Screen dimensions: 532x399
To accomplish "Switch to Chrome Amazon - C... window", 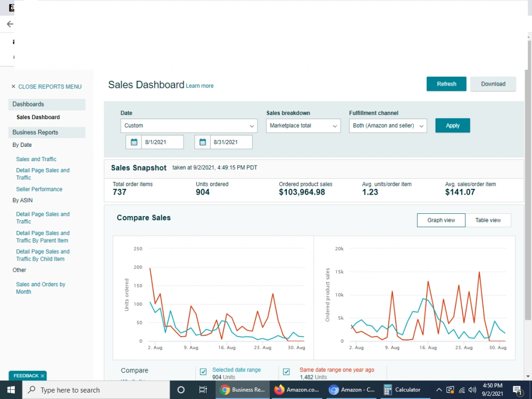I will point(352,390).
